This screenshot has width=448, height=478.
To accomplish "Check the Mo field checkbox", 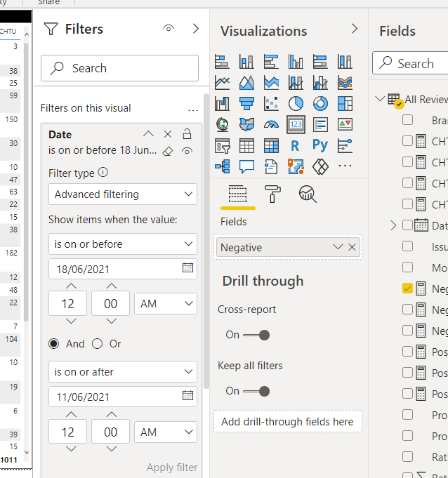I will click(407, 267).
